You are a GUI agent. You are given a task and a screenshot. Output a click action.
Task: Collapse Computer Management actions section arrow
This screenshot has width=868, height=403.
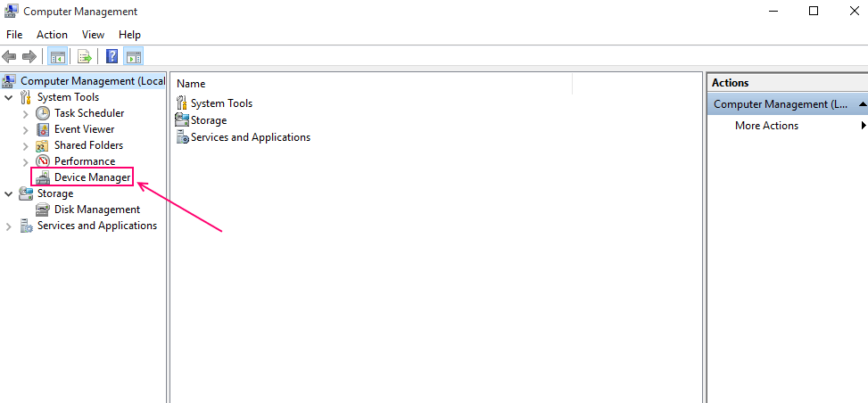863,104
